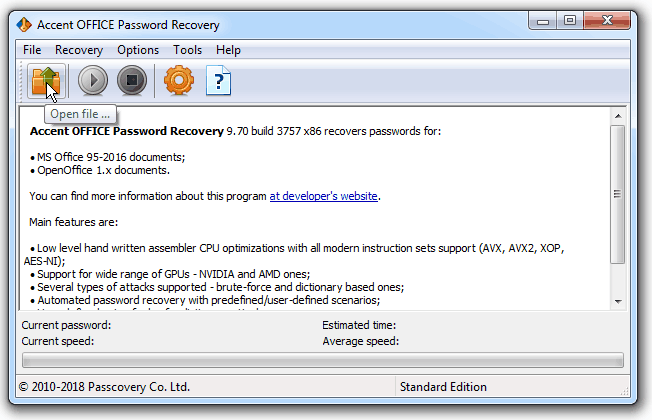This screenshot has height=420, width=652.
Task: Click the toolbar drag handle grip
Action: click(x=21, y=81)
